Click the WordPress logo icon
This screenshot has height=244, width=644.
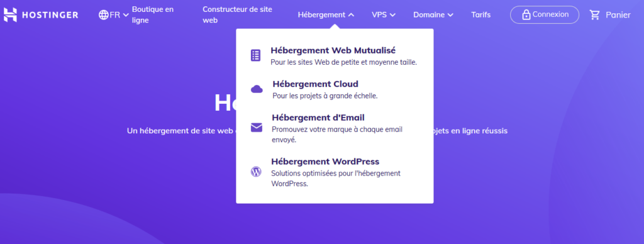(x=256, y=172)
